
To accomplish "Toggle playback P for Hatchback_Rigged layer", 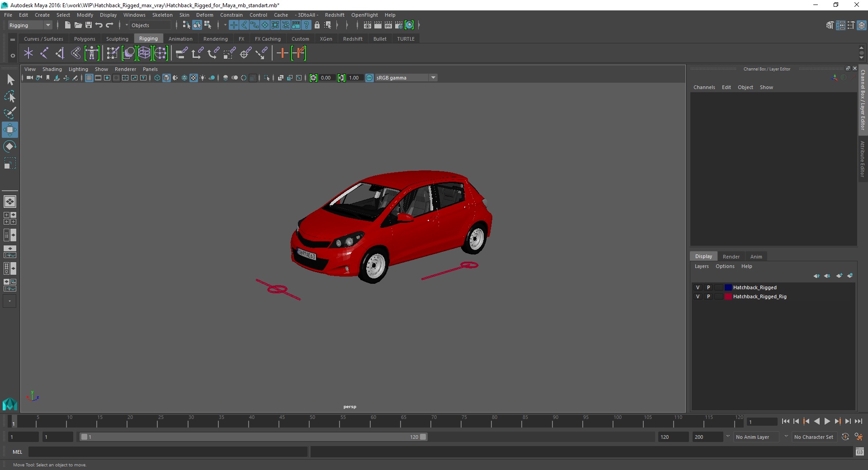I will coord(708,287).
